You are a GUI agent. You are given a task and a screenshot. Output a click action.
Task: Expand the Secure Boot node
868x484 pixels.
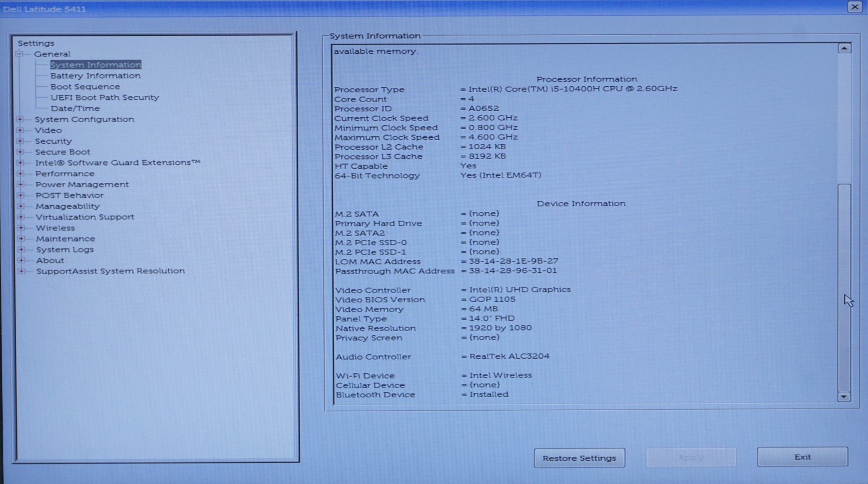[x=21, y=152]
